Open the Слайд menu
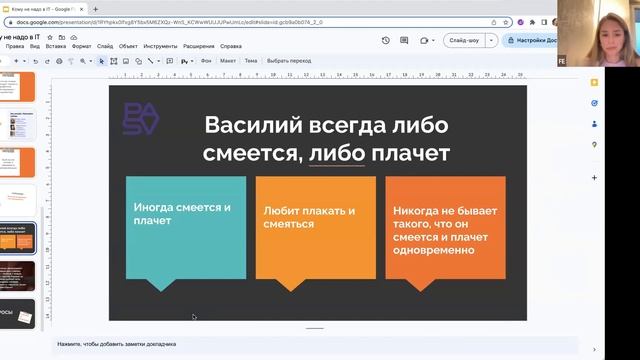This screenshot has width=640, height=360. (105, 46)
